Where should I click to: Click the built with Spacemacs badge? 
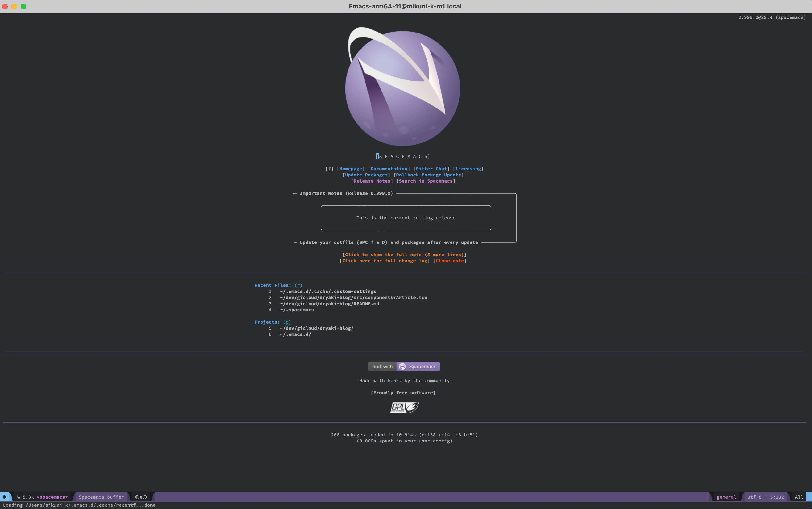point(403,366)
